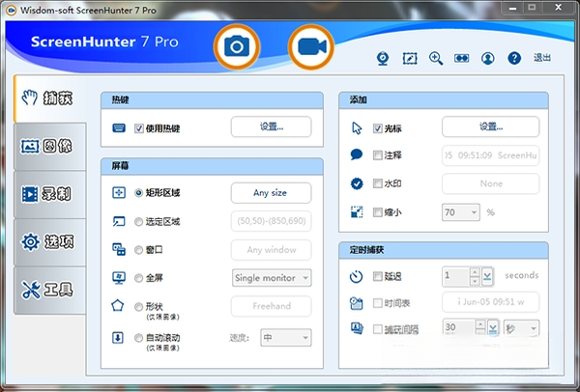
Task: Click the watermark None field
Action: pyautogui.click(x=490, y=183)
